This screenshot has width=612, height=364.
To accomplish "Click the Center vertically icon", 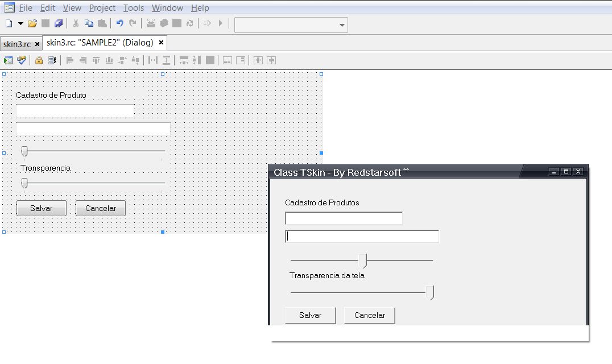I will (x=122, y=60).
